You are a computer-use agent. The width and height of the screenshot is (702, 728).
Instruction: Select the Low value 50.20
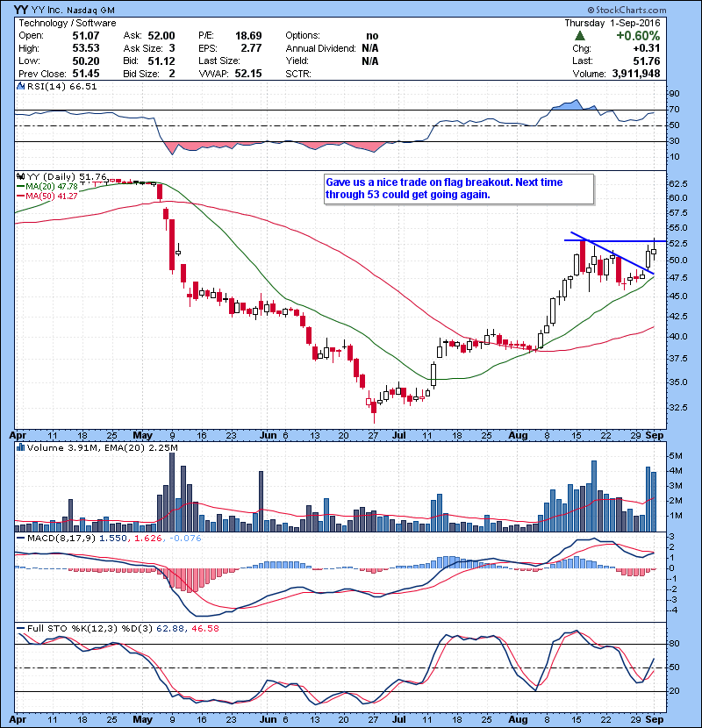click(x=86, y=61)
